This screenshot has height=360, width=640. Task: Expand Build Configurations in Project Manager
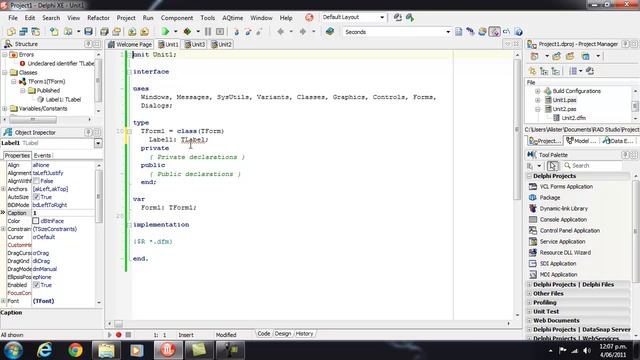point(538,91)
